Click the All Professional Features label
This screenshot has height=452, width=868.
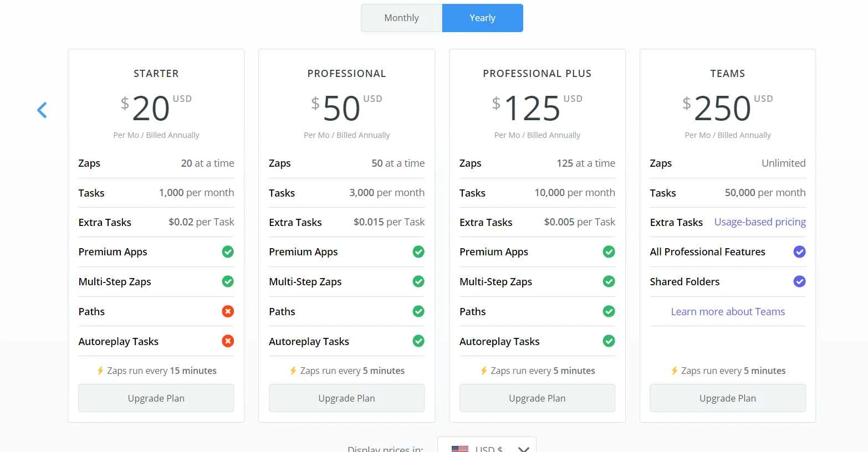coord(707,252)
